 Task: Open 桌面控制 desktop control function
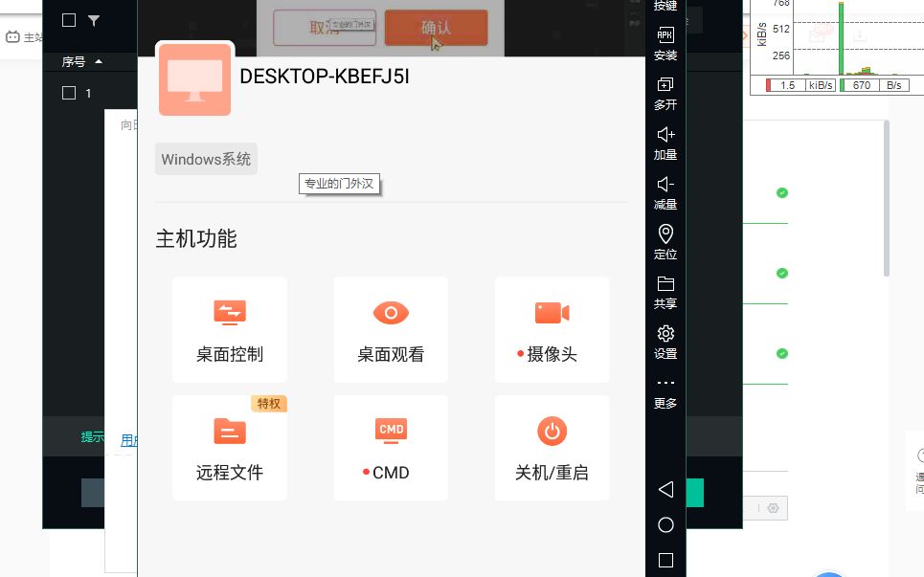point(229,329)
